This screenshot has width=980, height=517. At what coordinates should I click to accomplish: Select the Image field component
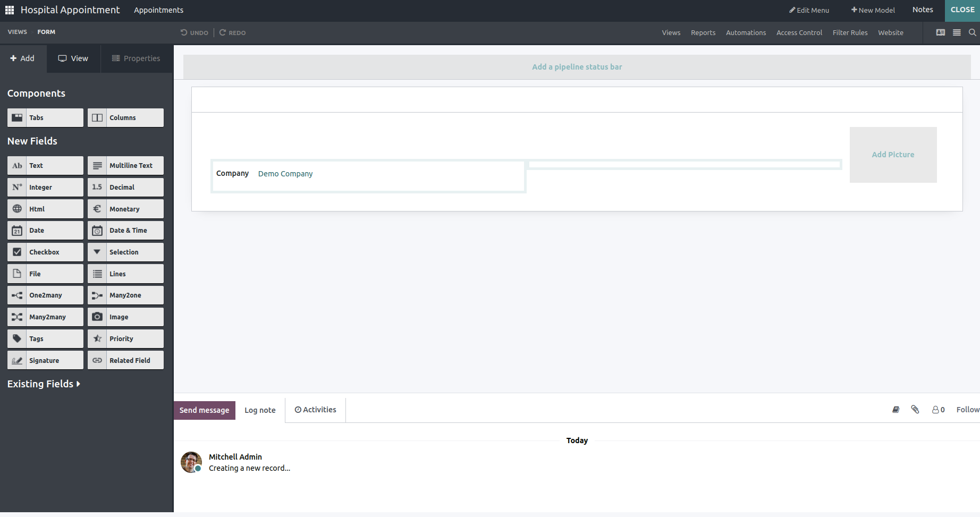point(125,317)
